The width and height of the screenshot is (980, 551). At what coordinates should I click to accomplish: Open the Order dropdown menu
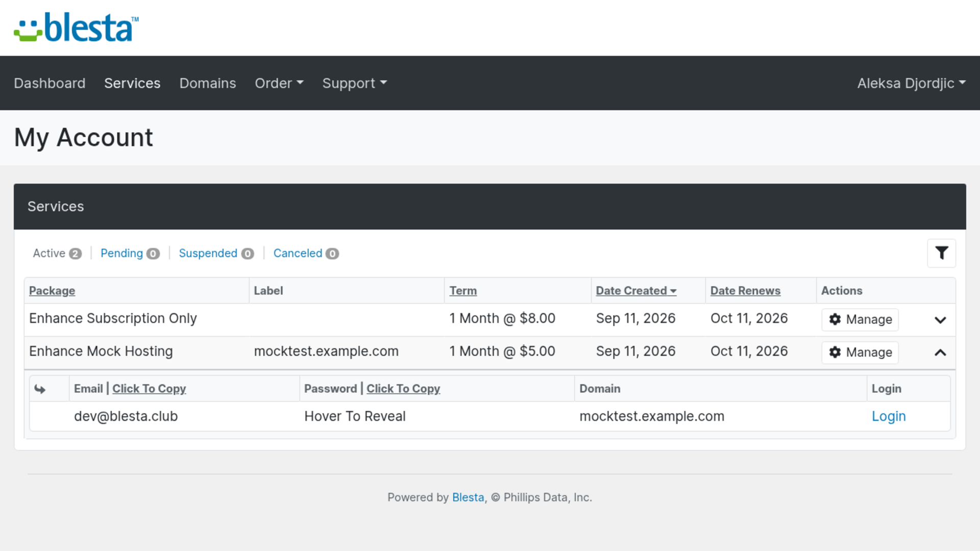click(x=279, y=83)
